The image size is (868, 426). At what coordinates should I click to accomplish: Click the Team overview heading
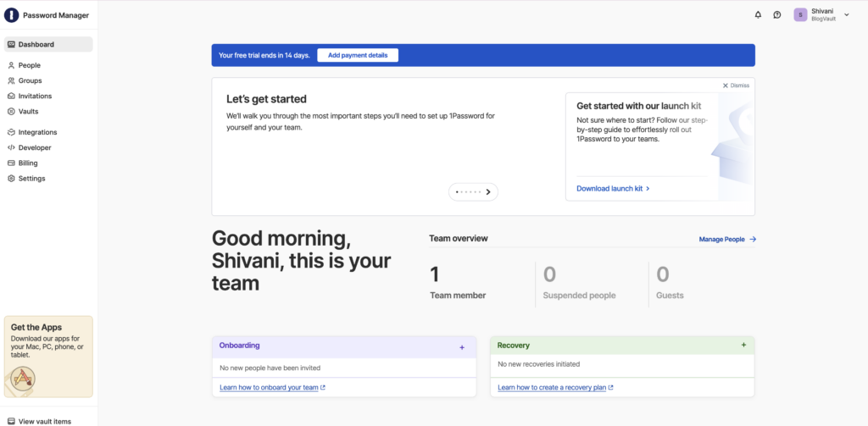459,239
